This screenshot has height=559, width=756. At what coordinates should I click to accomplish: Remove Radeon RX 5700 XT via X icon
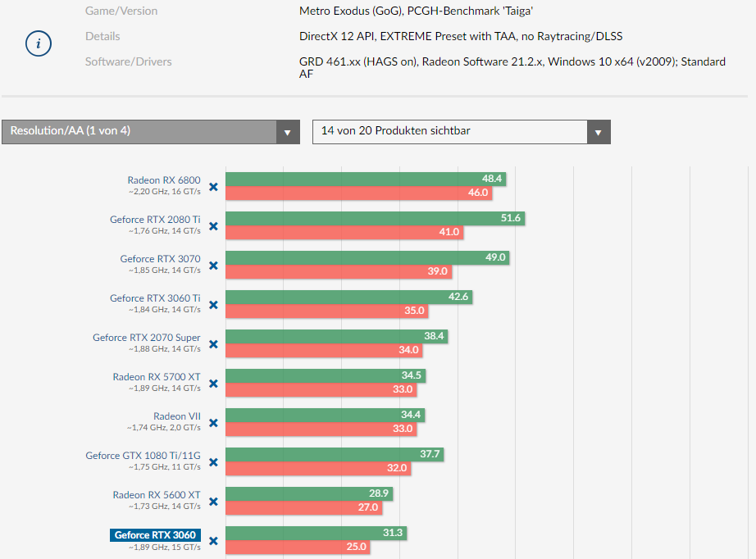point(213,384)
